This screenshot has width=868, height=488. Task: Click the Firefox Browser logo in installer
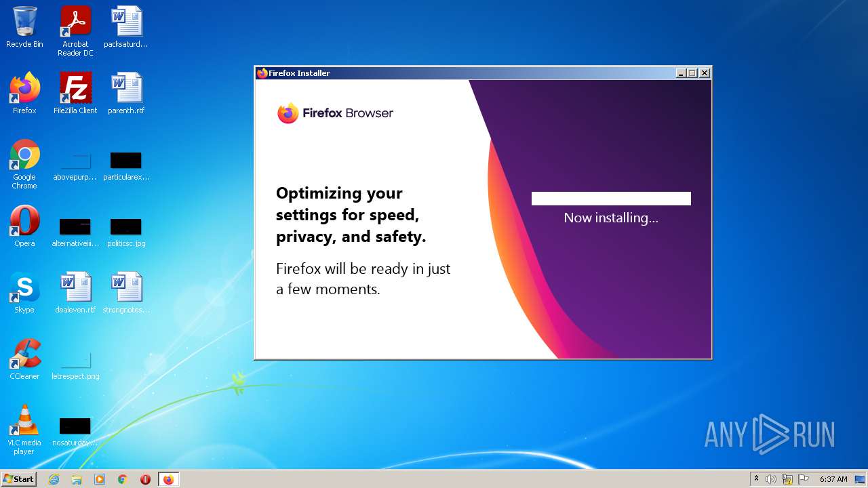click(x=335, y=113)
